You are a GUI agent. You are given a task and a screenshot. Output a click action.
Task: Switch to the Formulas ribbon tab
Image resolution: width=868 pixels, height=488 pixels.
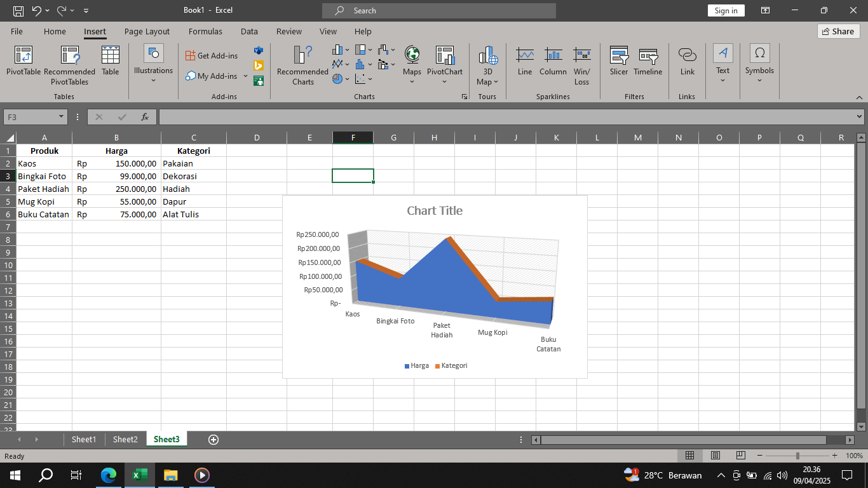pyautogui.click(x=205, y=31)
